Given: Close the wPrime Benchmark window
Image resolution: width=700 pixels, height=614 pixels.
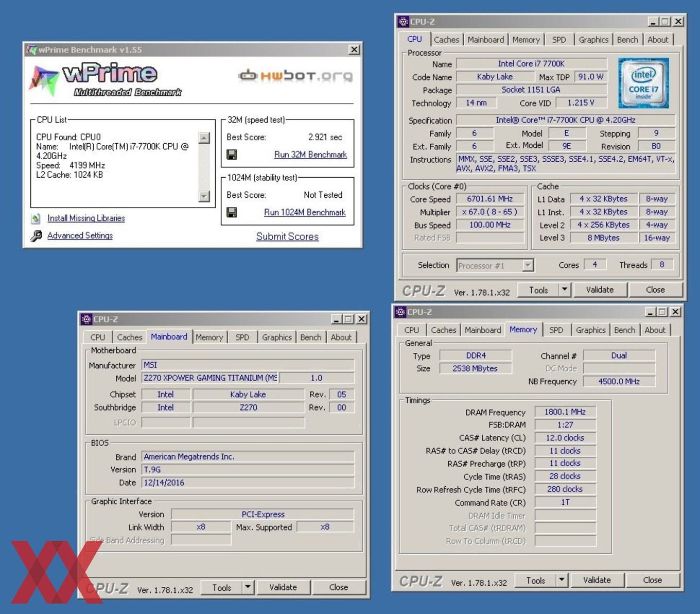Looking at the screenshot, I should pyautogui.click(x=355, y=50).
